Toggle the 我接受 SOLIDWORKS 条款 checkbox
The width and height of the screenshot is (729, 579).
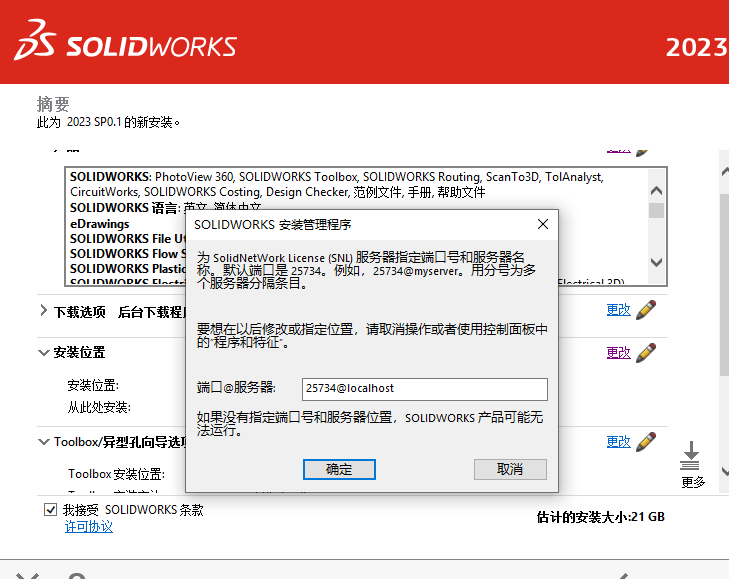pyautogui.click(x=50, y=510)
